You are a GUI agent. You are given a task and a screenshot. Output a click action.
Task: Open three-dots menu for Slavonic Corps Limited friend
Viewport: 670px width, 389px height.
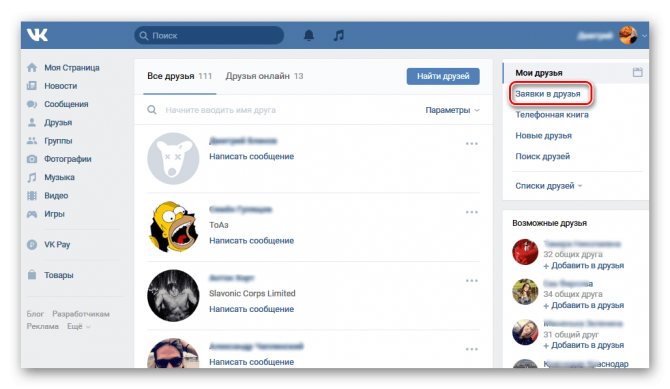tap(472, 281)
